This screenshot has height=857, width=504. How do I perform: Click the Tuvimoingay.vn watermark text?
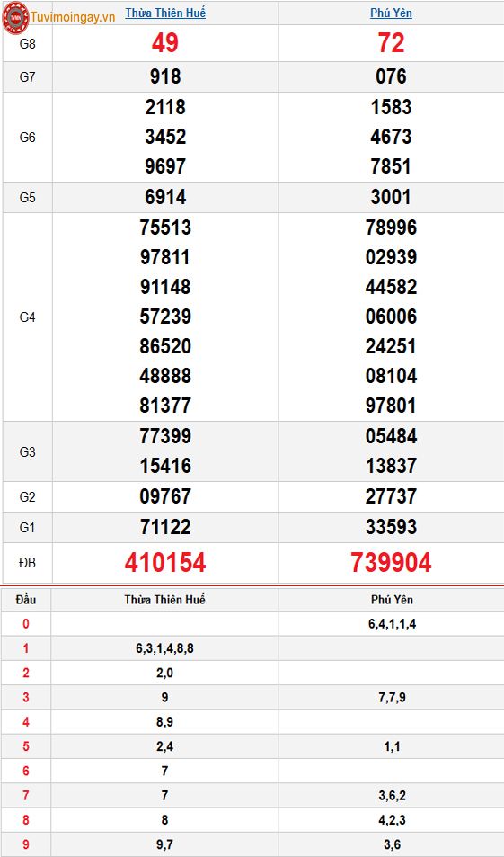point(73,17)
